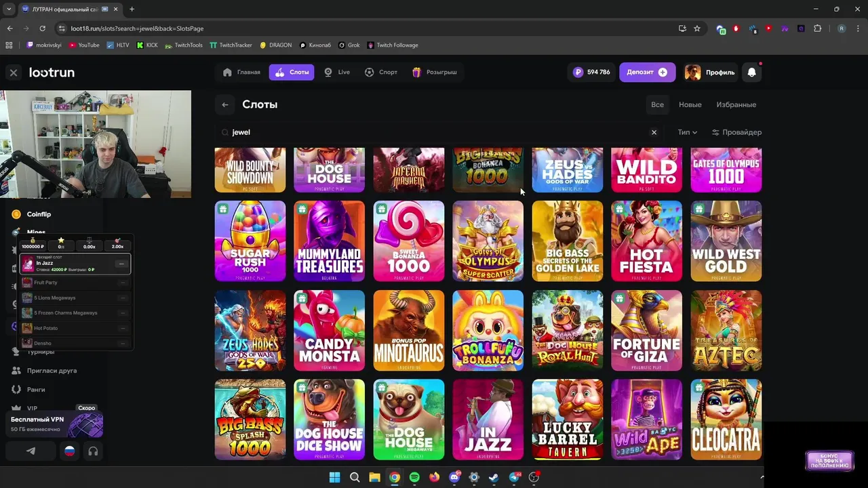Click the bonus 500% deposit badge

(829, 460)
